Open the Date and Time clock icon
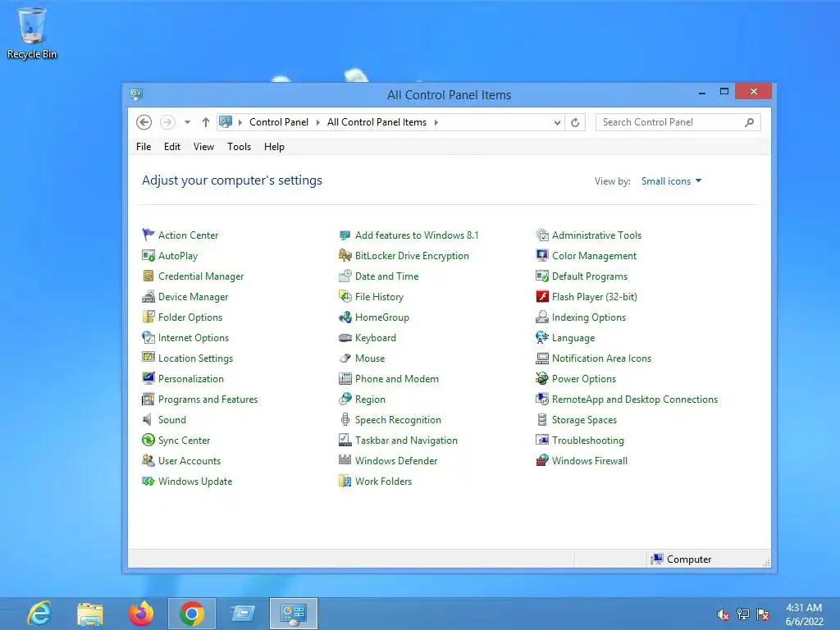Viewport: 840px width, 630px height. coord(345,276)
